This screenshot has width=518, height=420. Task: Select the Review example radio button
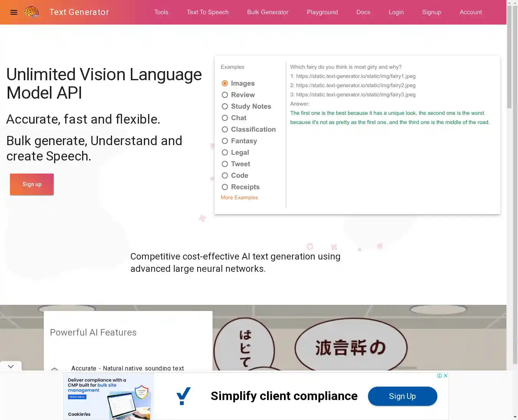pos(225,95)
